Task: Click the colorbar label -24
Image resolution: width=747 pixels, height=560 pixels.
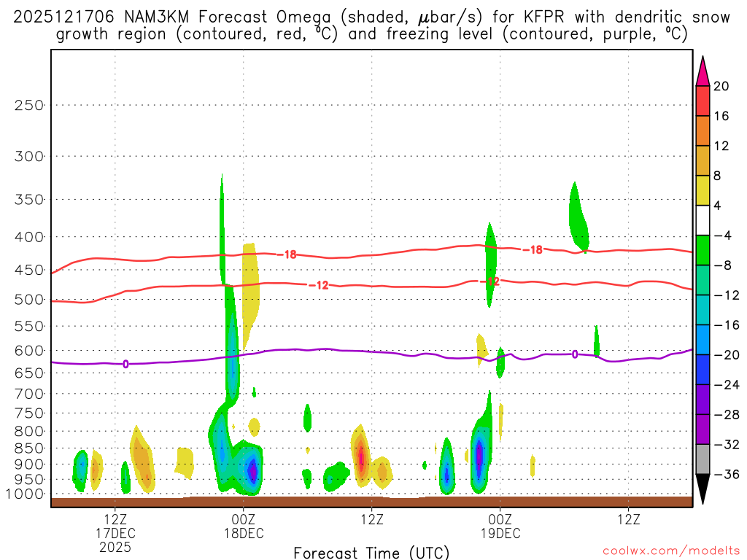Action: pyautogui.click(x=727, y=385)
